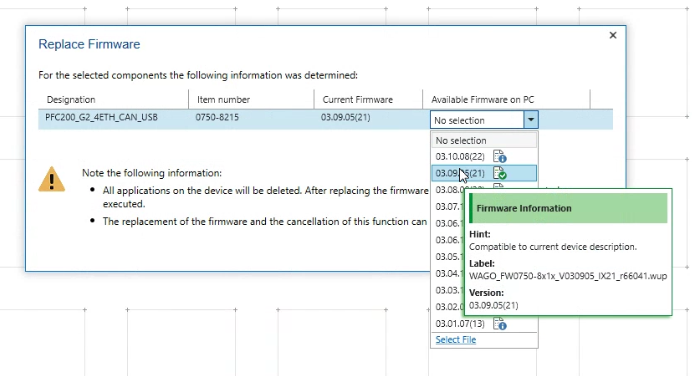Click current firmware value 03.09.05(21) in the table row
Viewport: 692px width, 376px height.
pyautogui.click(x=346, y=117)
